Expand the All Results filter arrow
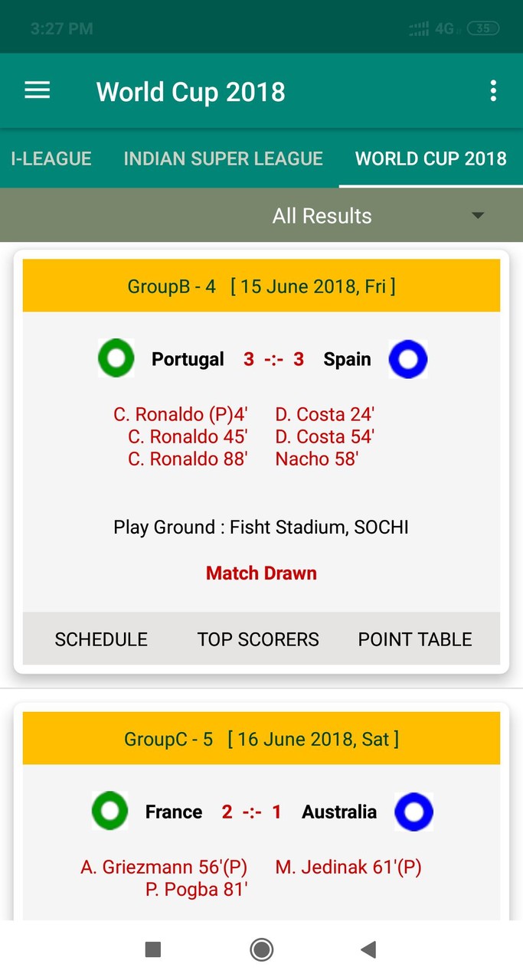The height and width of the screenshot is (980, 523). 478,215
